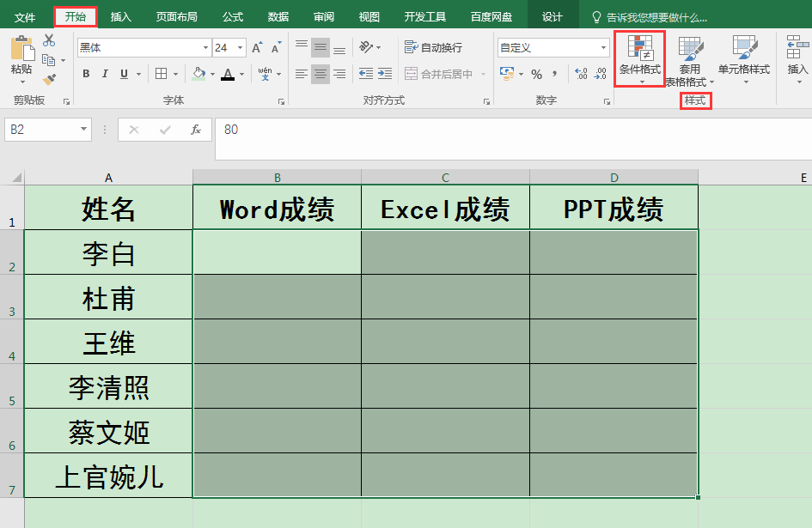Switch to the 公式 tab
The height and width of the screenshot is (528, 812).
[233, 17]
